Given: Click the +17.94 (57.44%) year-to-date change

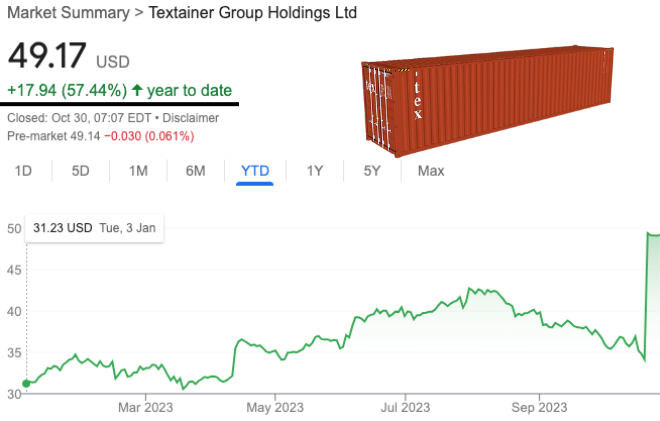Looking at the screenshot, I should (x=67, y=90).
